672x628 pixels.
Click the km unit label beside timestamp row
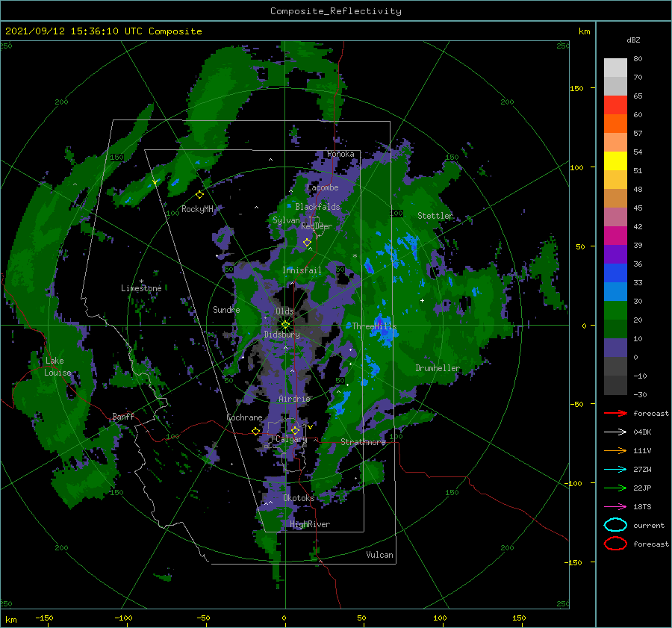click(584, 31)
